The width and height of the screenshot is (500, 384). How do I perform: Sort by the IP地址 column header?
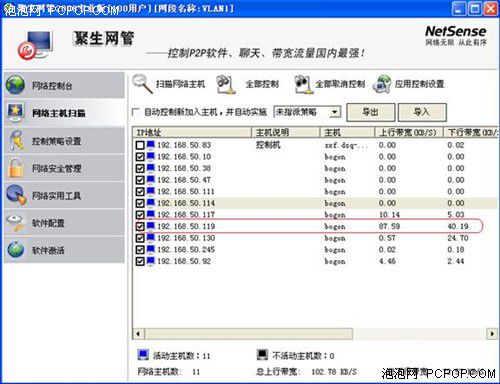tap(192, 133)
